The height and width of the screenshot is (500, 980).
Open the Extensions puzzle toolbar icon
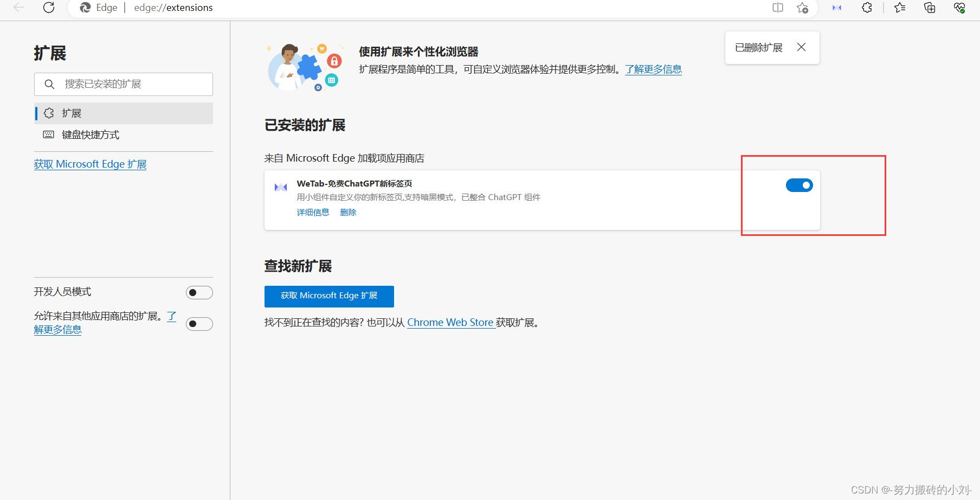867,8
